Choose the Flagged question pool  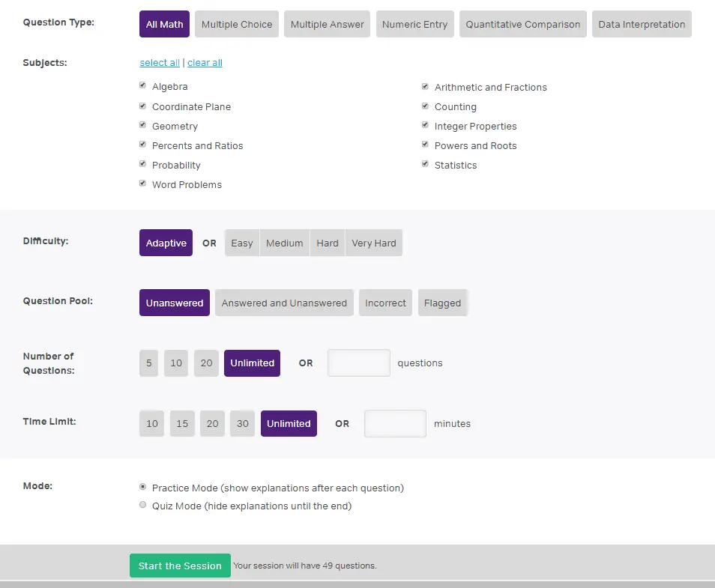pyautogui.click(x=442, y=303)
